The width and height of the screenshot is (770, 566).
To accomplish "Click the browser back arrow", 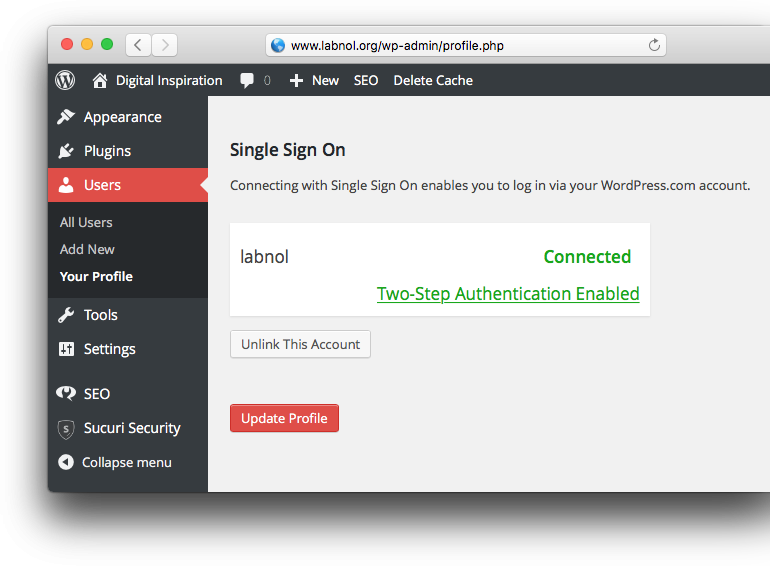I will [138, 45].
